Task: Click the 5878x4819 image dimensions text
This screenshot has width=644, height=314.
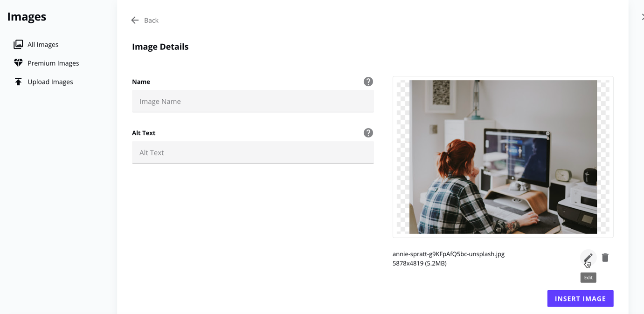Action: [420, 263]
